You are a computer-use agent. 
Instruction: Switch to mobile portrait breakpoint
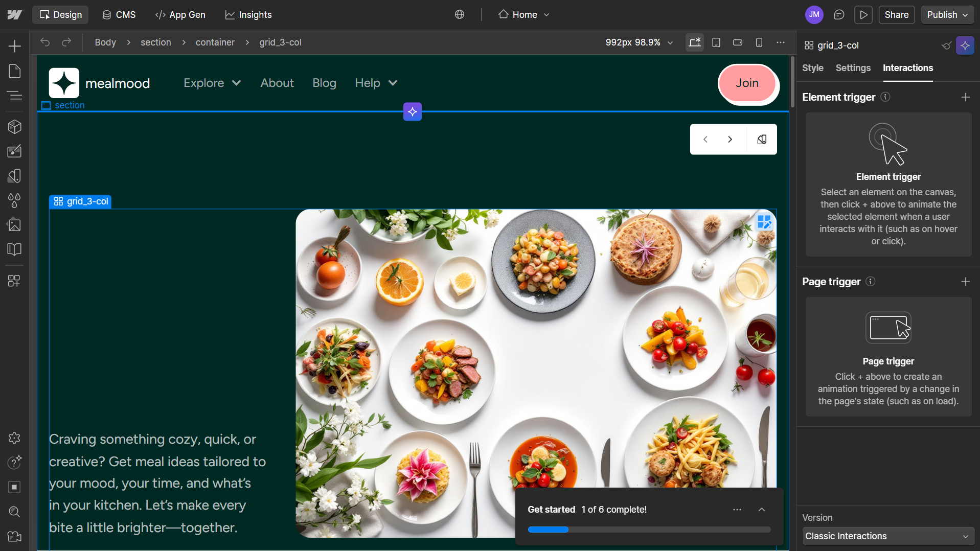759,42
